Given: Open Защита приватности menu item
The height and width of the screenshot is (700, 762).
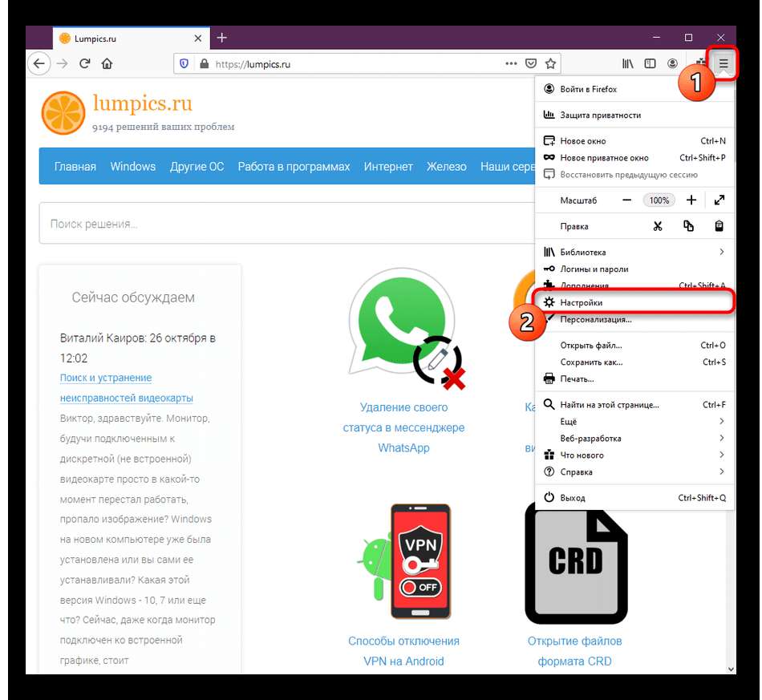Looking at the screenshot, I should 634,115.
